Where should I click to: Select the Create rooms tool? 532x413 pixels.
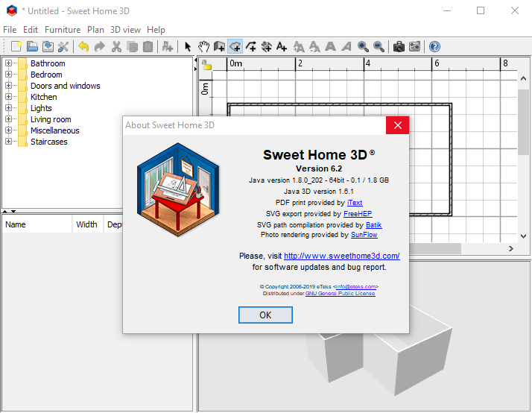pos(235,46)
